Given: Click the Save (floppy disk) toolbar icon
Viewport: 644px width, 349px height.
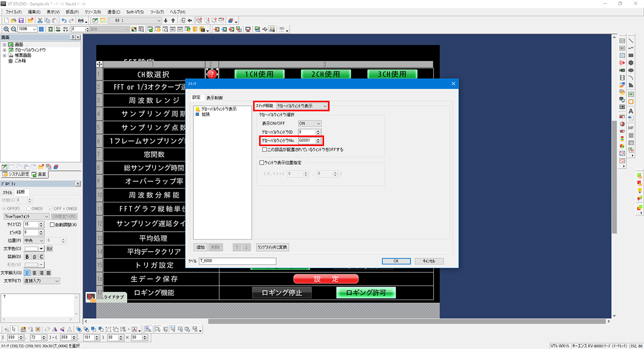Looking at the screenshot, I should [x=22, y=21].
